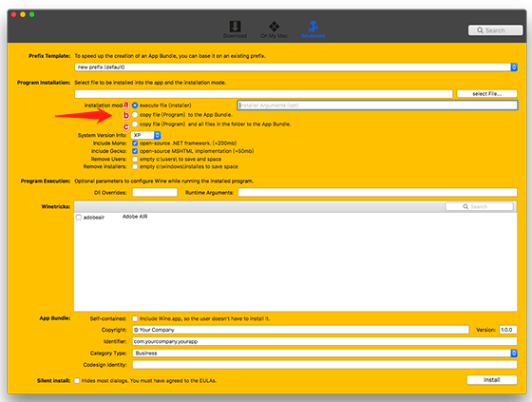This screenshot has height=402, width=532.
Task: Open the Category Type Business dropdown
Action: (325, 354)
